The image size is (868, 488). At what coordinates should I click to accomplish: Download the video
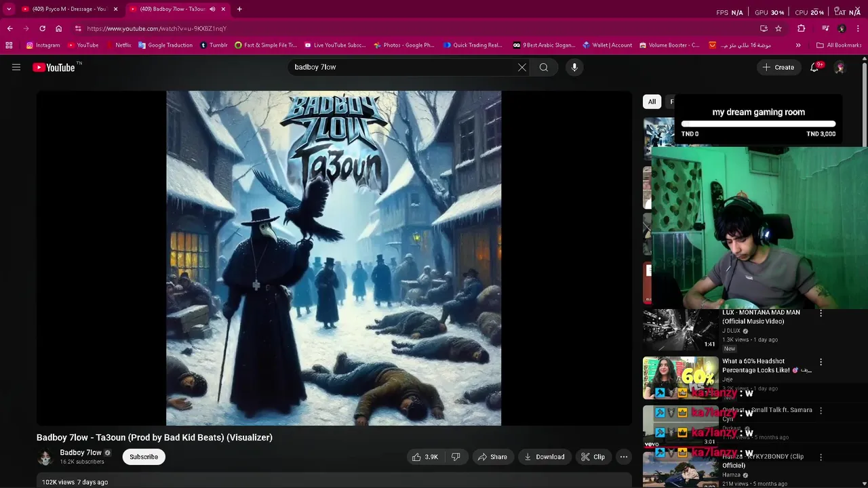[x=545, y=457]
